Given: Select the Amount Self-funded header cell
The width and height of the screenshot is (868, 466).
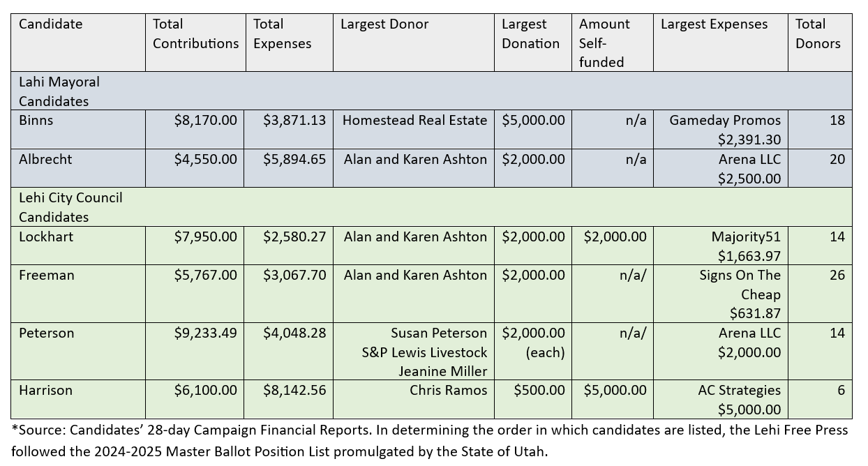Looking at the screenshot, I should [604, 43].
